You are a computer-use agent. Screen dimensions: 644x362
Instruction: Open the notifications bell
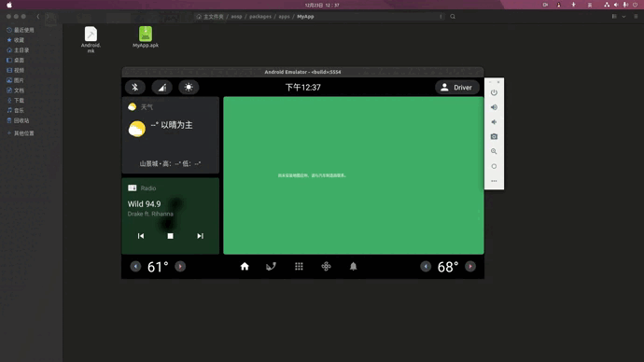point(353,267)
